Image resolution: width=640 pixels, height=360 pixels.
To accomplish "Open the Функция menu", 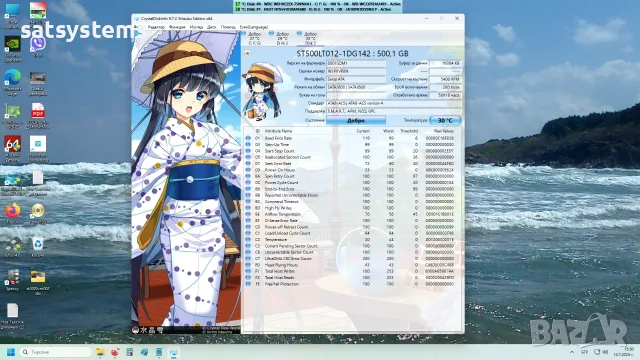I will pos(177,27).
